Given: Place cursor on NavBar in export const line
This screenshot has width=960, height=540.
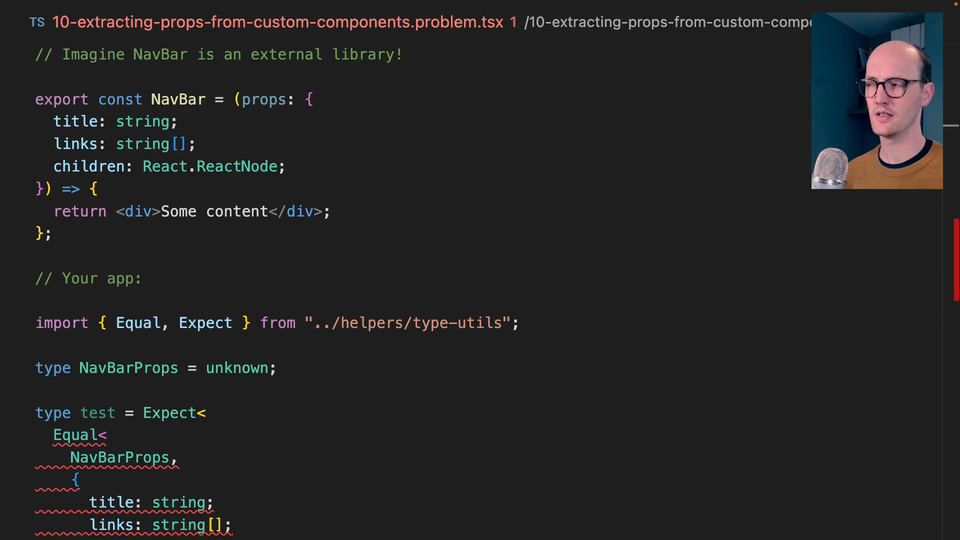Looking at the screenshot, I should (x=178, y=99).
